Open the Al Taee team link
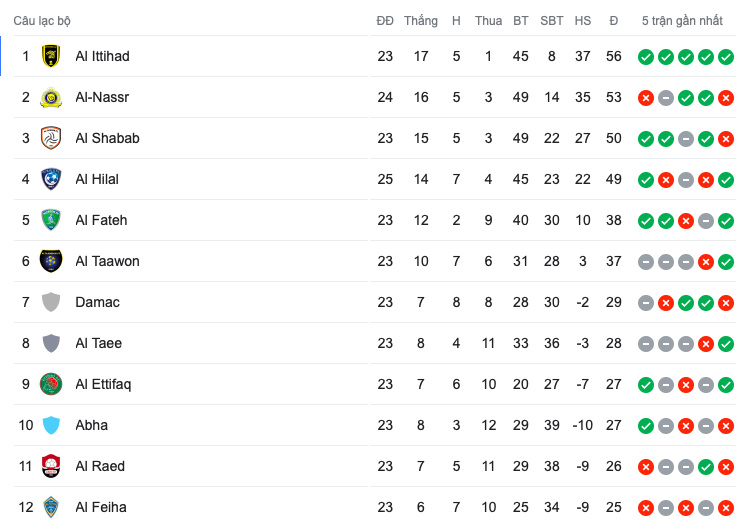The image size is (747, 524). [x=98, y=344]
